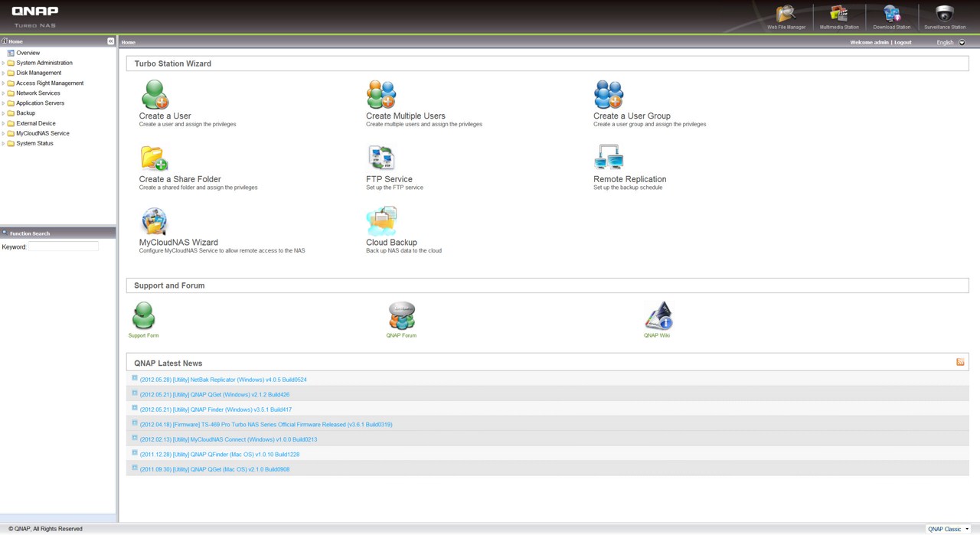Expand the Network Services tree node
The height and width of the screenshot is (535, 980).
click(x=3, y=93)
